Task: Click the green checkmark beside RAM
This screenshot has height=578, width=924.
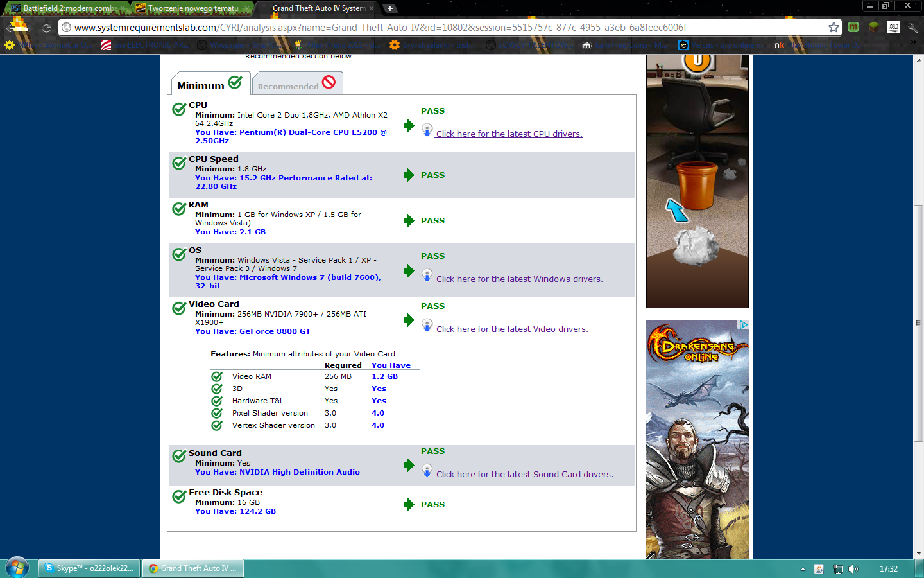Action: [180, 209]
